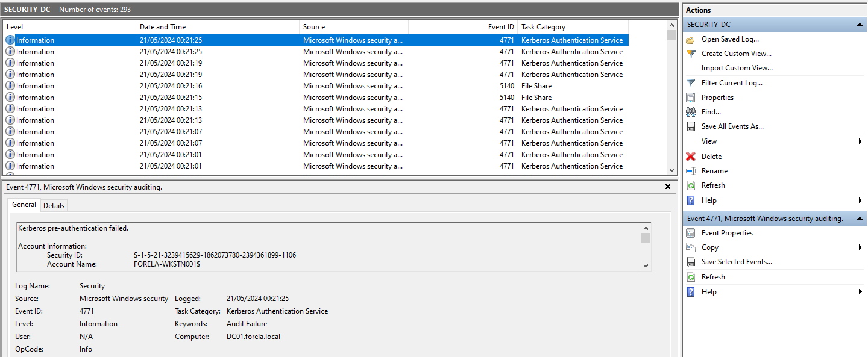The height and width of the screenshot is (357, 868).
Task: Click the Computer value DC01.forela.local
Action: [253, 337]
